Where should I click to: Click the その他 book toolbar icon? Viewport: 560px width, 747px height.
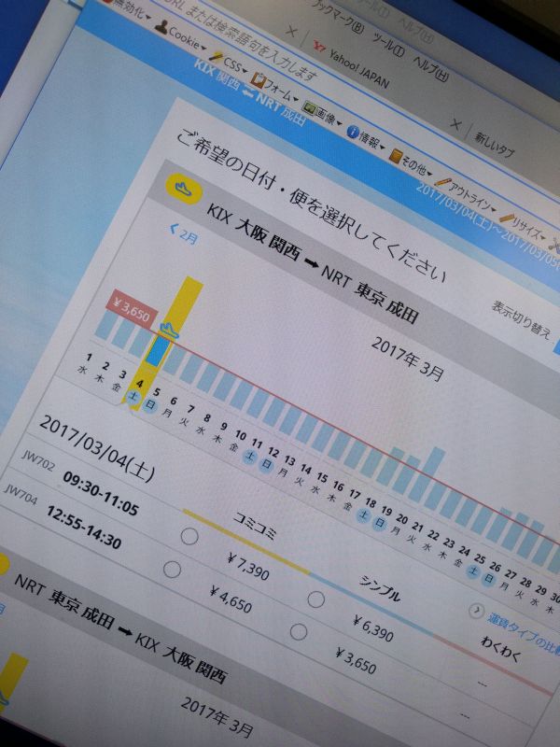(394, 156)
